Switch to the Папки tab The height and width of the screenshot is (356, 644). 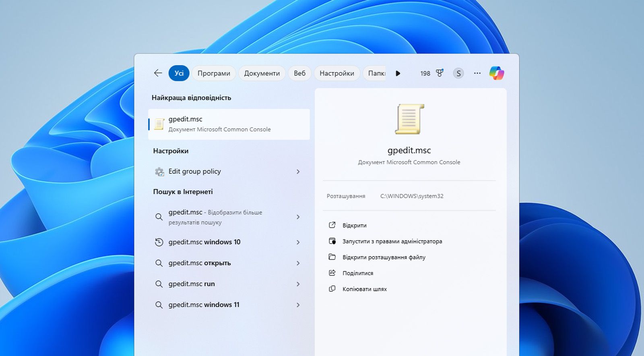point(374,73)
